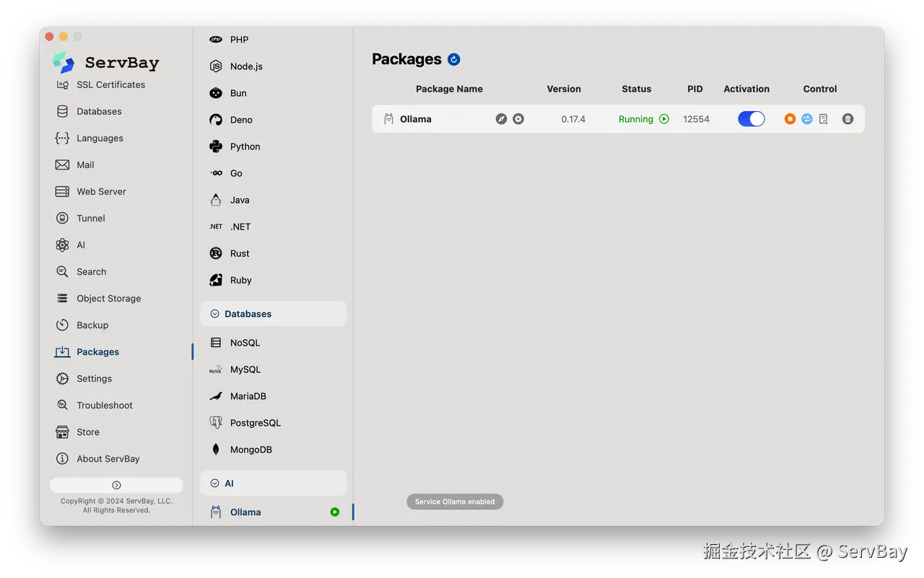View the Ollama log file
Viewport: 924px width, 578px height.
click(824, 119)
